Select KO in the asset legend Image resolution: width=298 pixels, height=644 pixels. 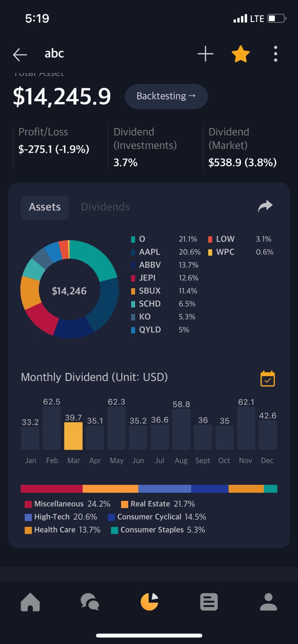pos(145,317)
